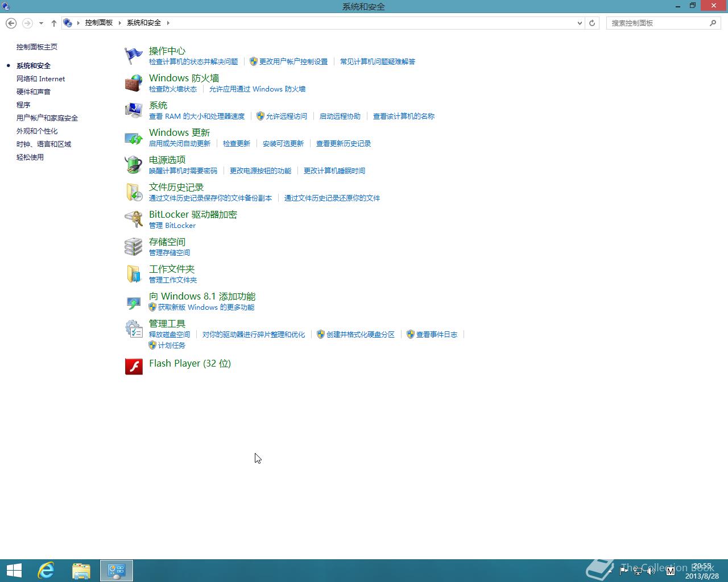Click the Control Panel taskbar button
Image resolution: width=728 pixels, height=582 pixels.
[x=117, y=571]
